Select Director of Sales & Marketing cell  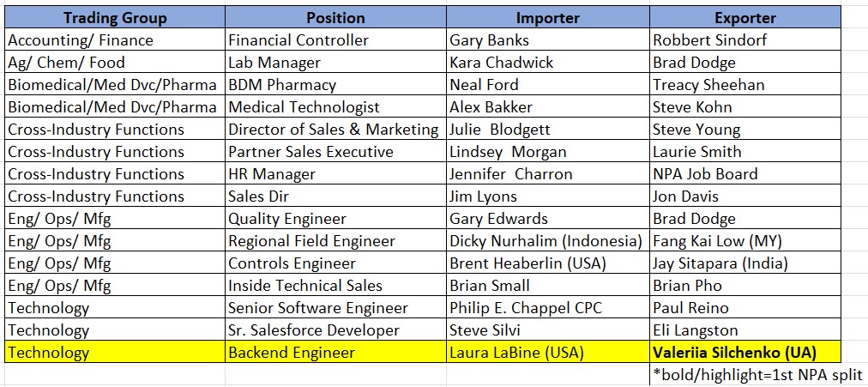pos(333,130)
